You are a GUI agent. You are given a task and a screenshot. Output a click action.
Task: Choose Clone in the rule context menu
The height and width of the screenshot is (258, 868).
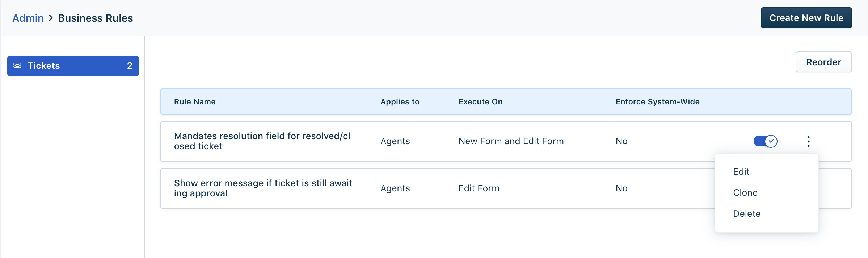[745, 192]
